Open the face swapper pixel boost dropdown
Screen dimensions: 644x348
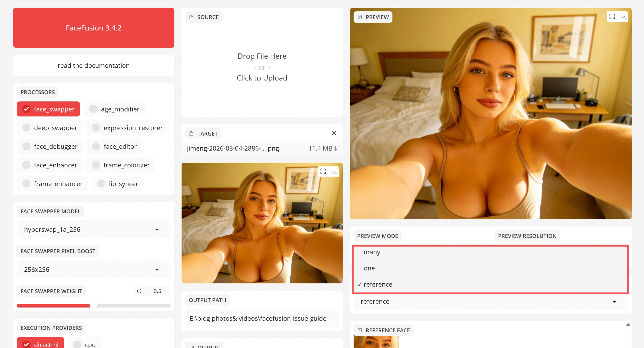[x=93, y=270]
